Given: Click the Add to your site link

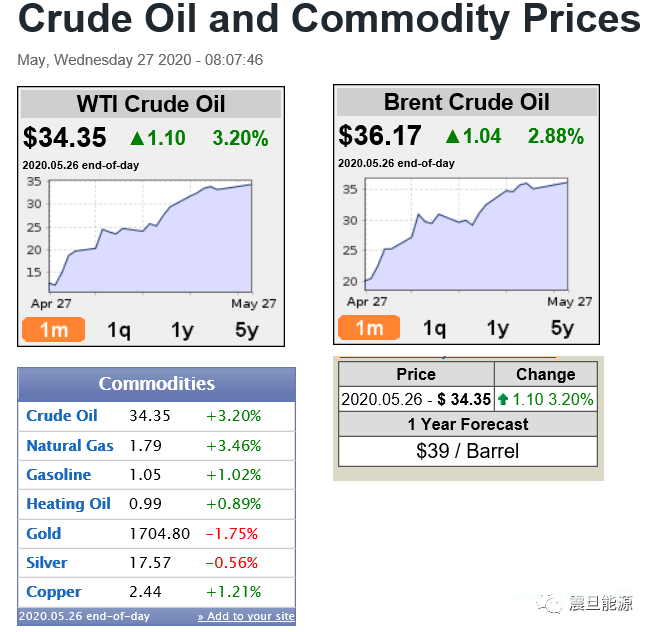Looking at the screenshot, I should pos(246,616).
